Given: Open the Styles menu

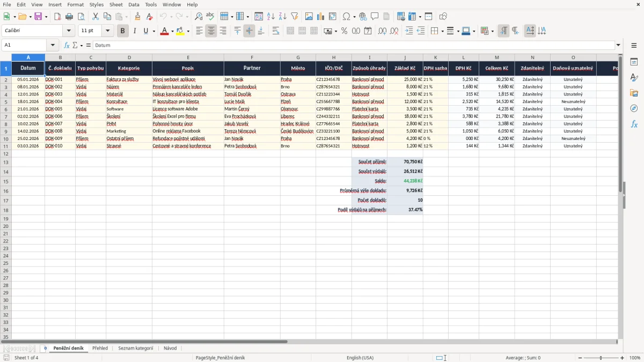Looking at the screenshot, I should click(x=97, y=4).
